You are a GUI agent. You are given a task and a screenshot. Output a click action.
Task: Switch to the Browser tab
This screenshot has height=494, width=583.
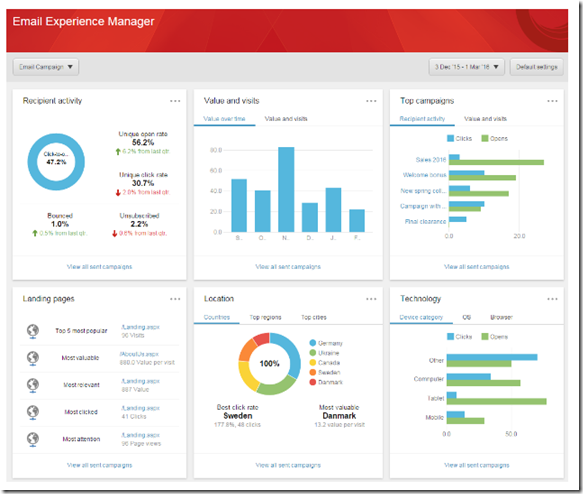click(501, 317)
